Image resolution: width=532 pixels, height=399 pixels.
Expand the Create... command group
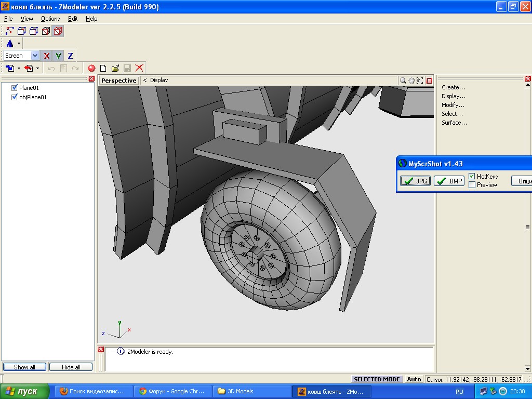tap(453, 87)
